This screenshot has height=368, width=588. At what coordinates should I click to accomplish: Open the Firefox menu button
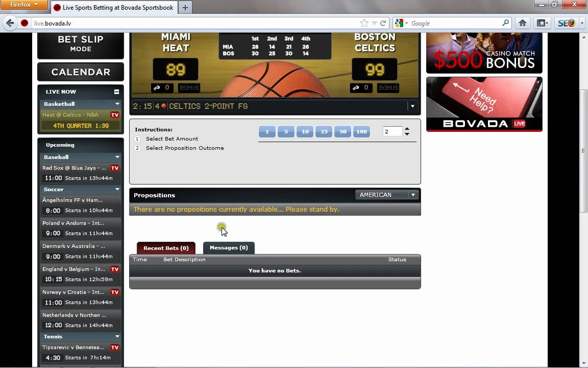coord(23,5)
